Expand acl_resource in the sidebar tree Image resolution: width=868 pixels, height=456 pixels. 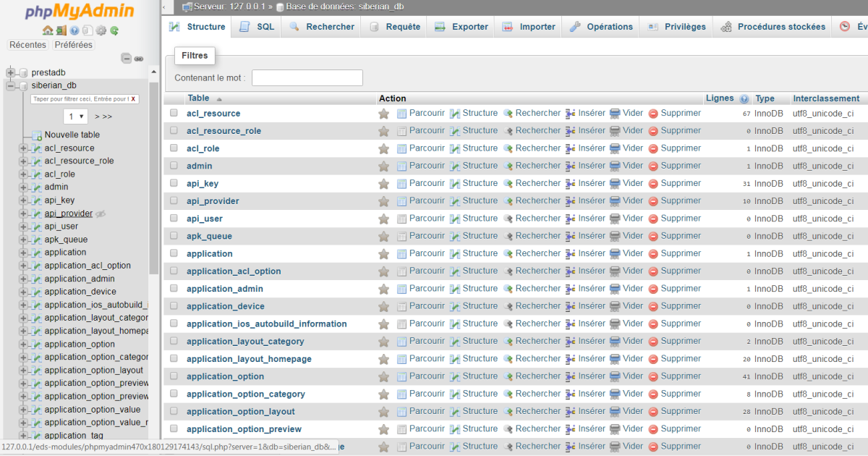pos(23,148)
